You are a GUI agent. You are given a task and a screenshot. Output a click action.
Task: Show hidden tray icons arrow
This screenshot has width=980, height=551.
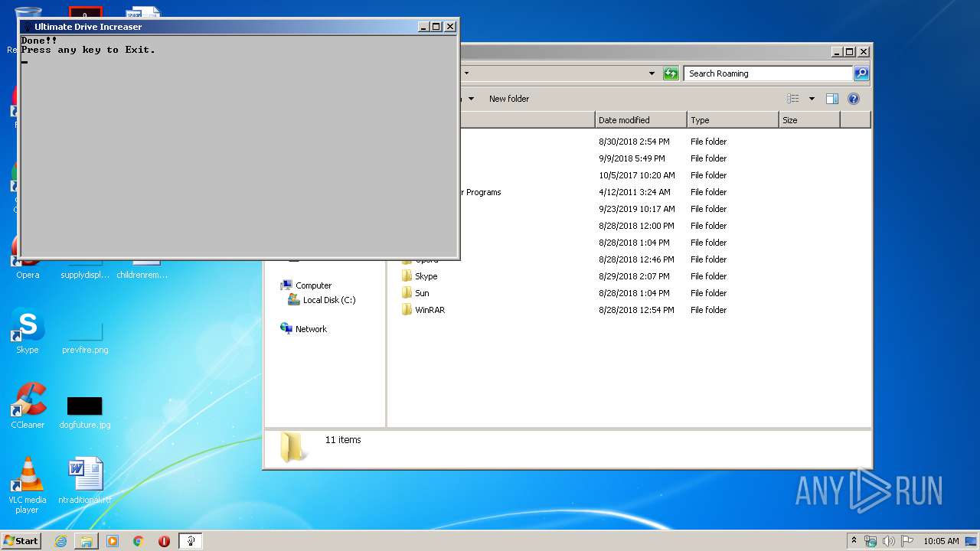pos(854,541)
